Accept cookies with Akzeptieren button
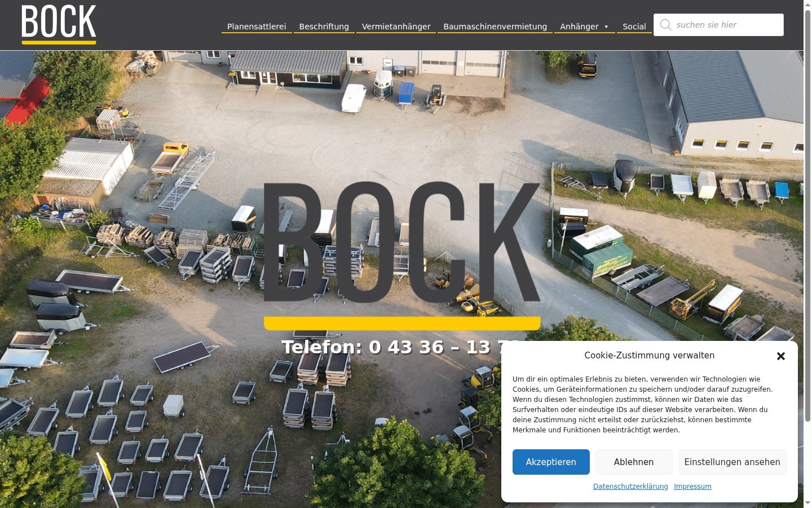812x508 pixels. tap(551, 462)
